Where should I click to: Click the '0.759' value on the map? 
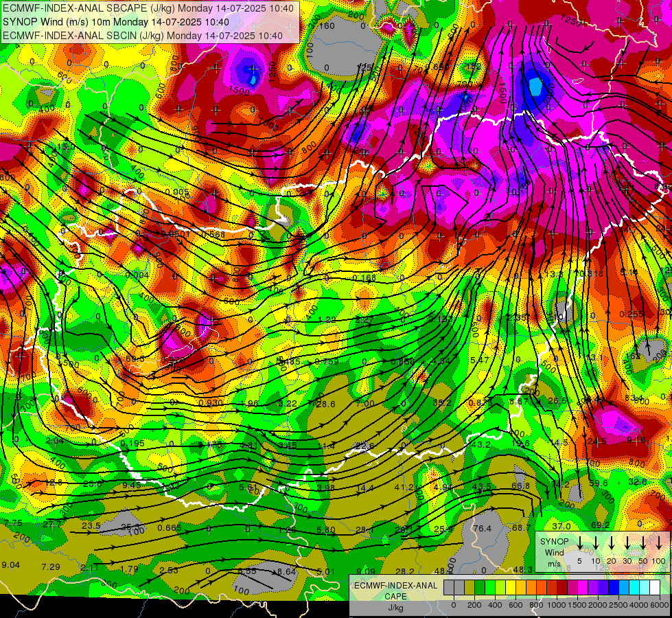point(327,362)
